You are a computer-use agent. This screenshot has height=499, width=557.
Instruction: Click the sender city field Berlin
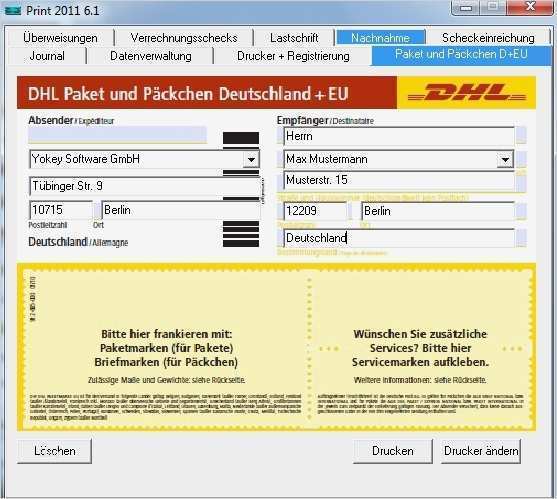coord(181,210)
